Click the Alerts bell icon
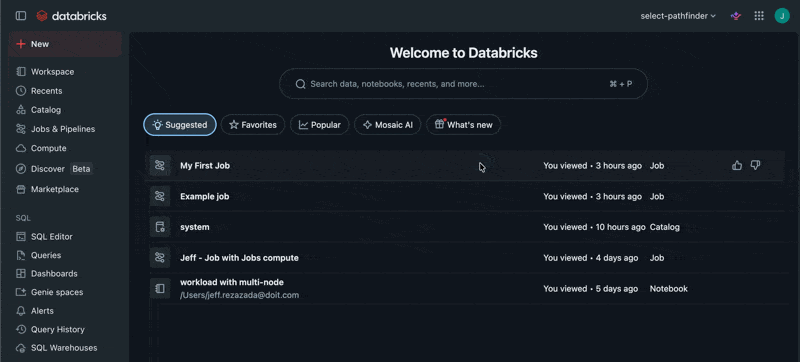Screen dimensions: 800x362 [x=21, y=311]
